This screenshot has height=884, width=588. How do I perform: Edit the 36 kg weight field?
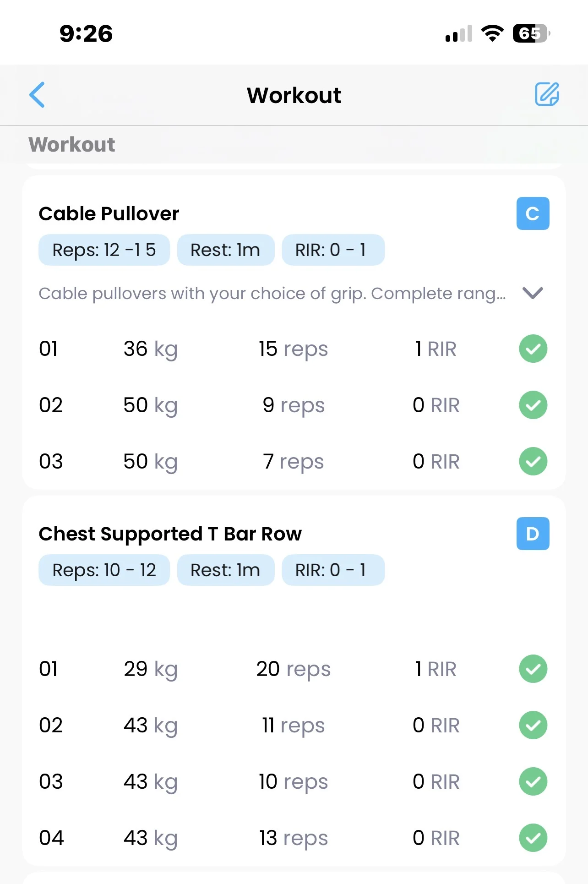(150, 349)
